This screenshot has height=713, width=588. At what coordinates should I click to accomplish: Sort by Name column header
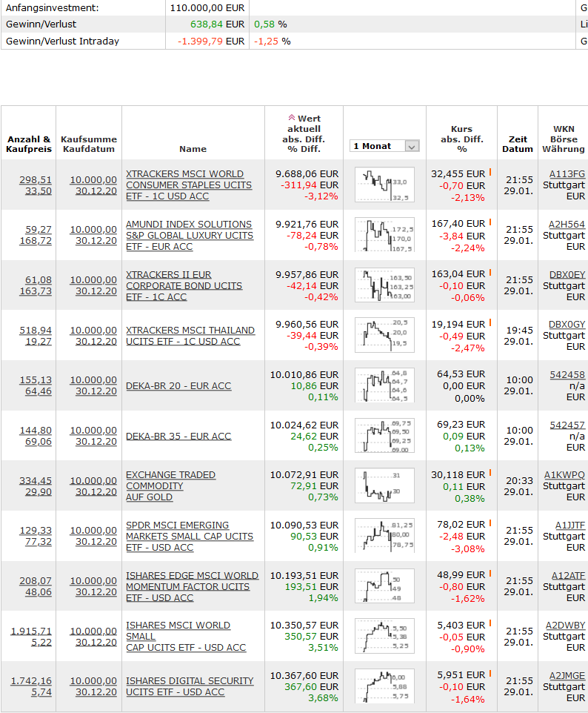pyautogui.click(x=193, y=149)
